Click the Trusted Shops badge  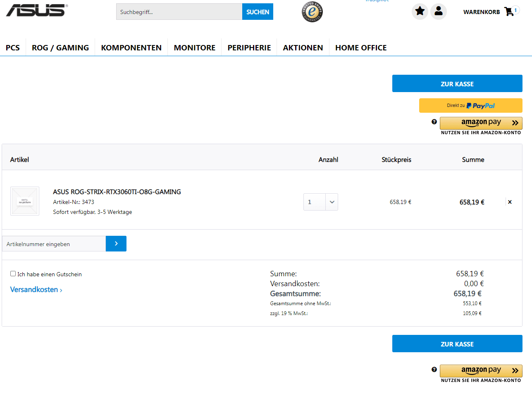click(312, 12)
